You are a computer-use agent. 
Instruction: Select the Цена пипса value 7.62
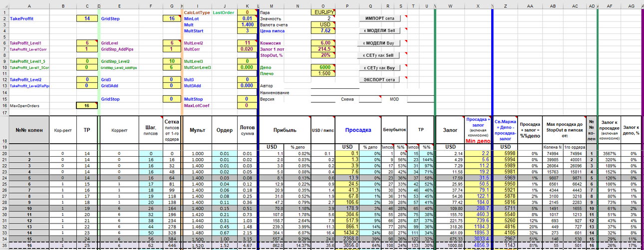click(323, 30)
